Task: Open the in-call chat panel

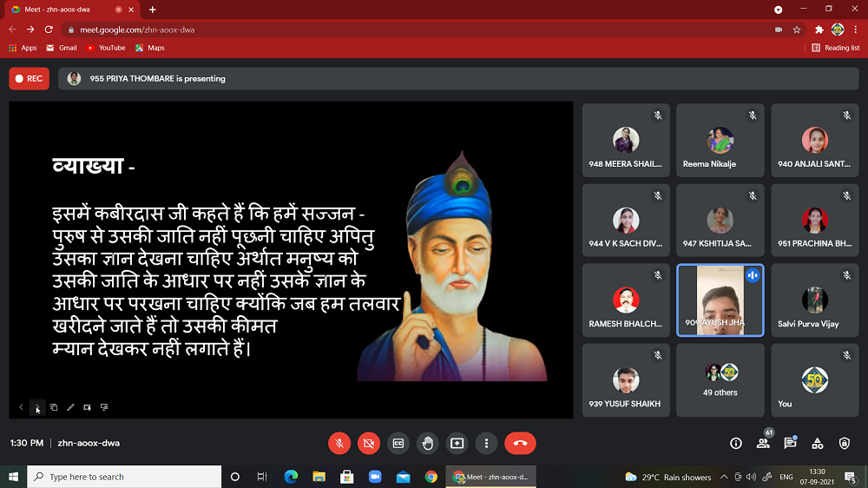Action: tap(790, 443)
